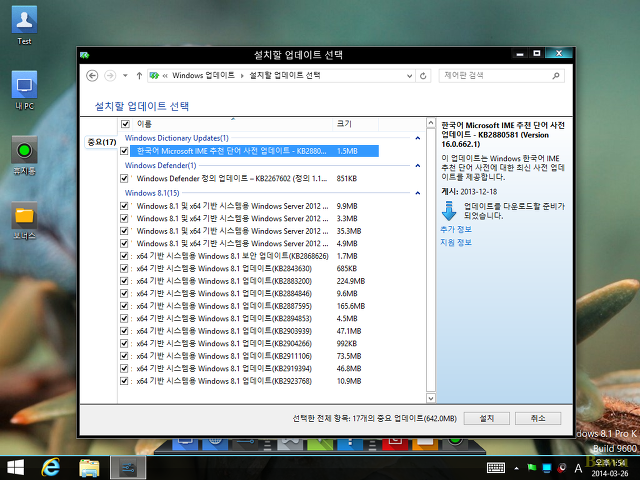The image size is (640, 480).
Task: Click the title bar Windows Update icon
Action: click(x=85, y=55)
